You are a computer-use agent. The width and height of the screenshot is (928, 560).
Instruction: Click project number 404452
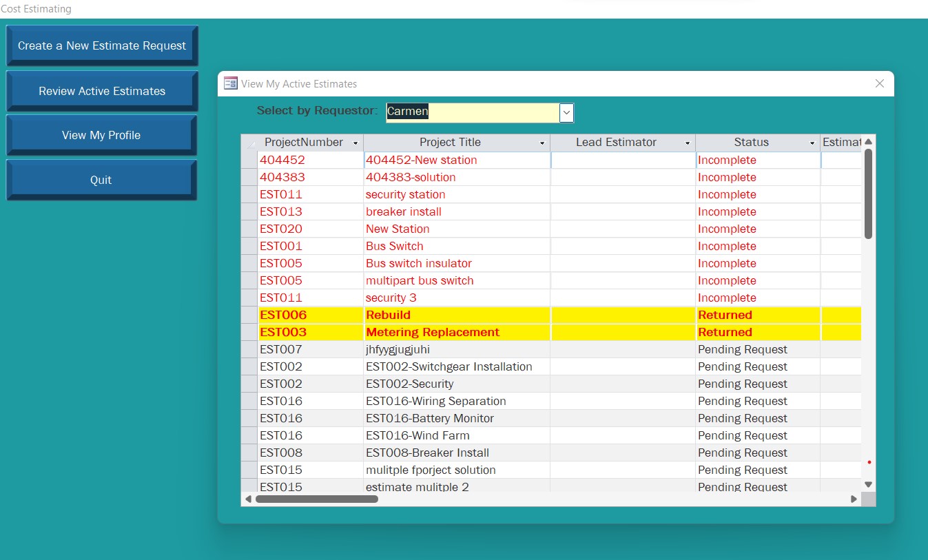(x=282, y=160)
